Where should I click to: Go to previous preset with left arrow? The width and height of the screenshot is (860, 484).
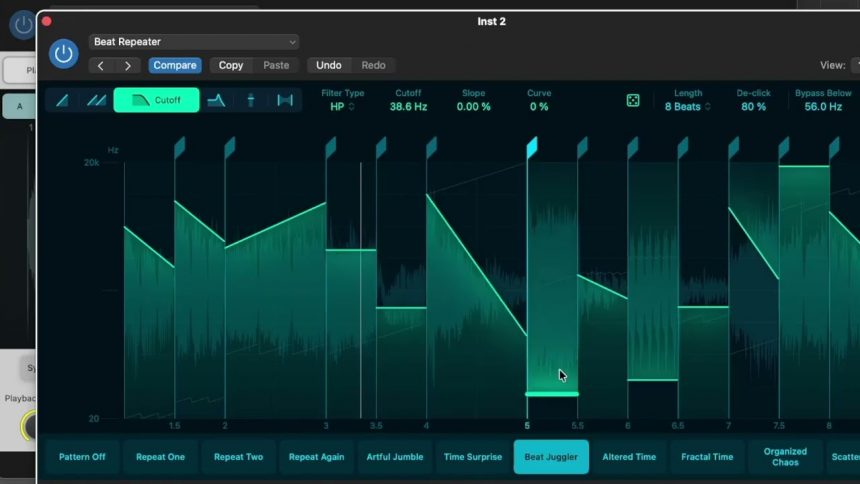click(x=100, y=66)
